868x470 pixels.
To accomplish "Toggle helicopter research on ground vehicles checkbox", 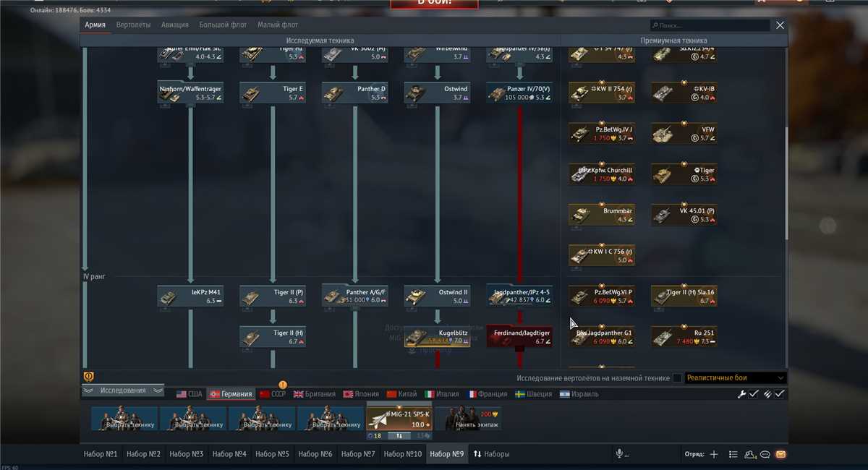I will 677,377.
